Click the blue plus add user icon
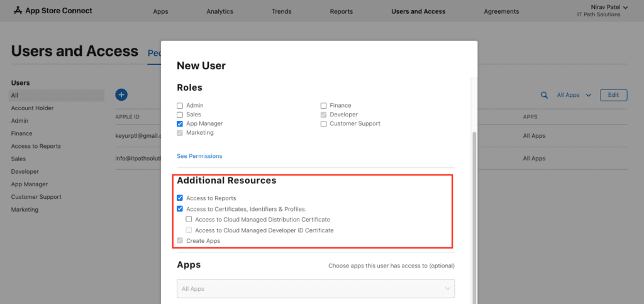Image resolution: width=644 pixels, height=304 pixels. click(x=121, y=95)
